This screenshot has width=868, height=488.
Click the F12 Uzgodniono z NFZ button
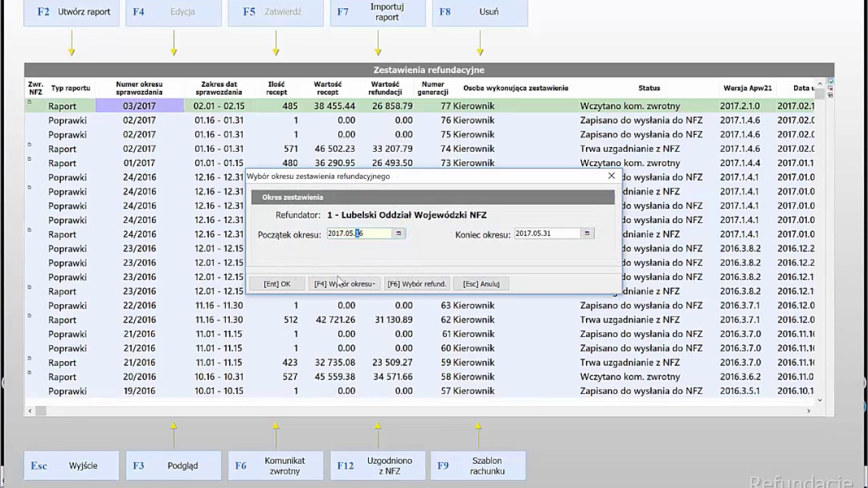[378, 466]
